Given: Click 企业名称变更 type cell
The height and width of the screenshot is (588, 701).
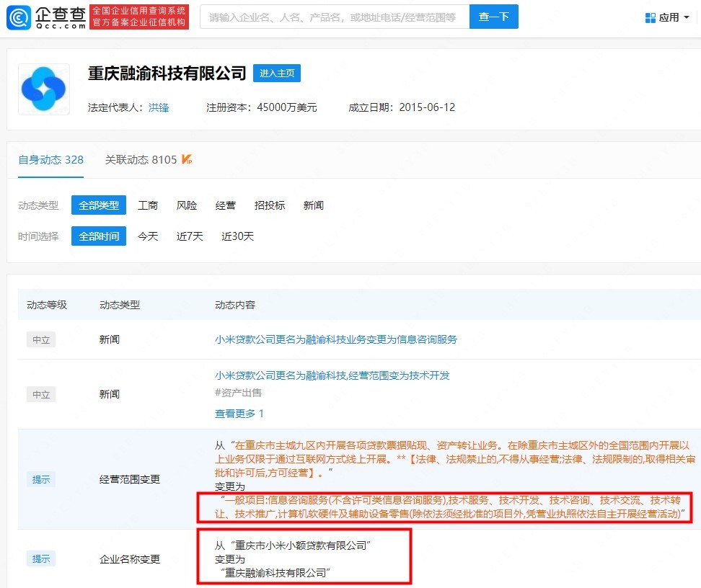Looking at the screenshot, I should [x=130, y=559].
